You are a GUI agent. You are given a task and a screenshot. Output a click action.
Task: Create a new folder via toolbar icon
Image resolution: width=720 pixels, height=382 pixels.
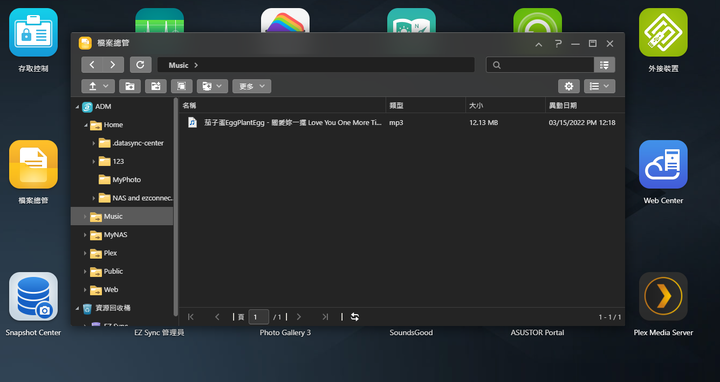click(130, 86)
